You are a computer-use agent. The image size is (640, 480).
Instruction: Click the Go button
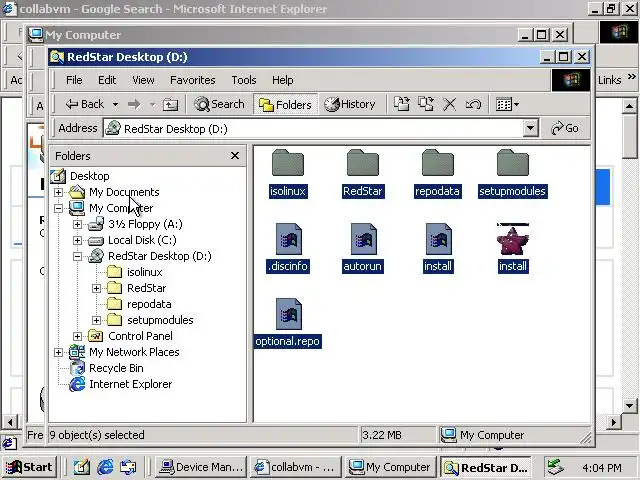565,129
